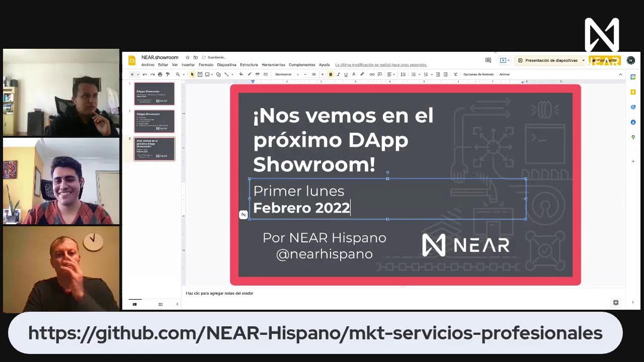Decrease font size with minus button
The width and height of the screenshot is (644, 362).
coord(305,74)
